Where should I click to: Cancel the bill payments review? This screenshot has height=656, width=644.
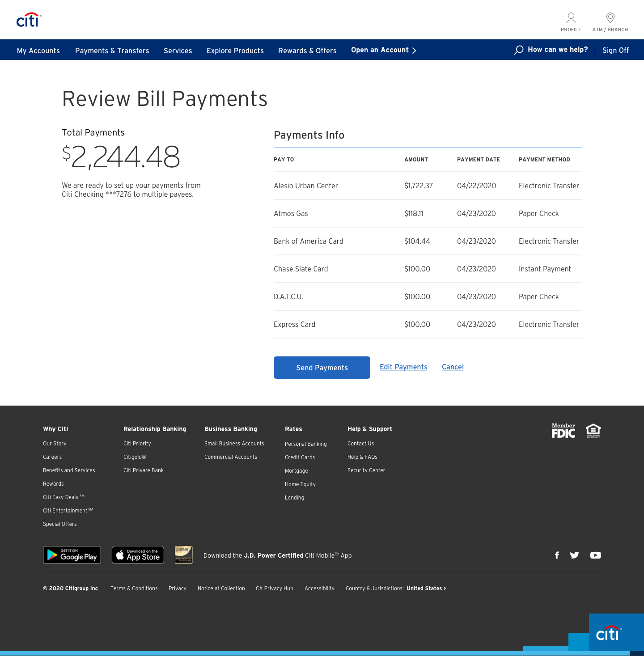[453, 367]
